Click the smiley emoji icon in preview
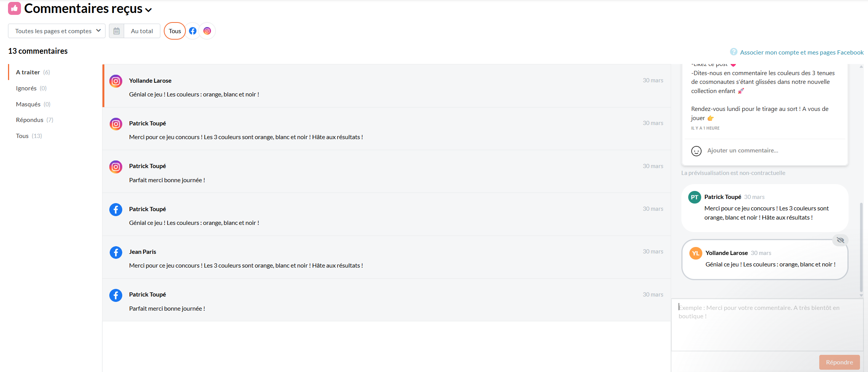This screenshot has height=372, width=868. [696, 151]
